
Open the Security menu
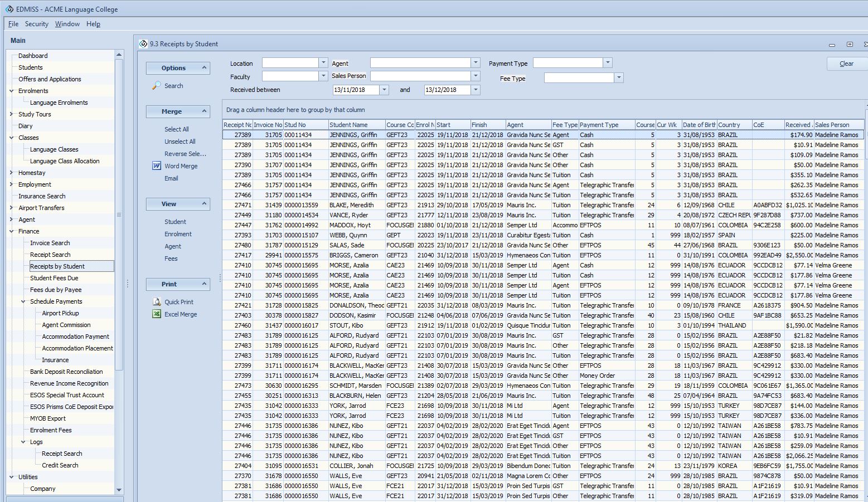point(37,24)
